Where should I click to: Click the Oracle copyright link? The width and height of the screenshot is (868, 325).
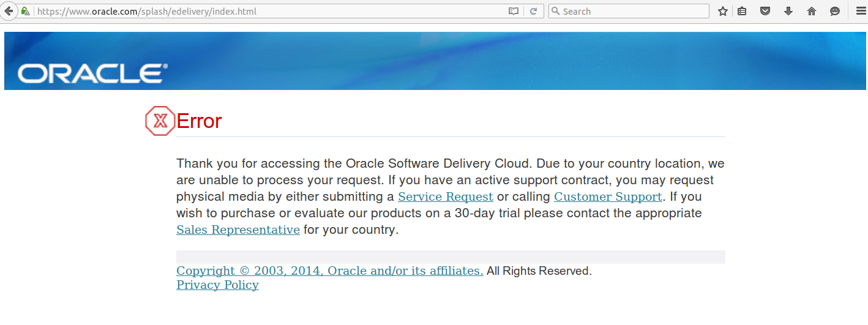tap(330, 271)
